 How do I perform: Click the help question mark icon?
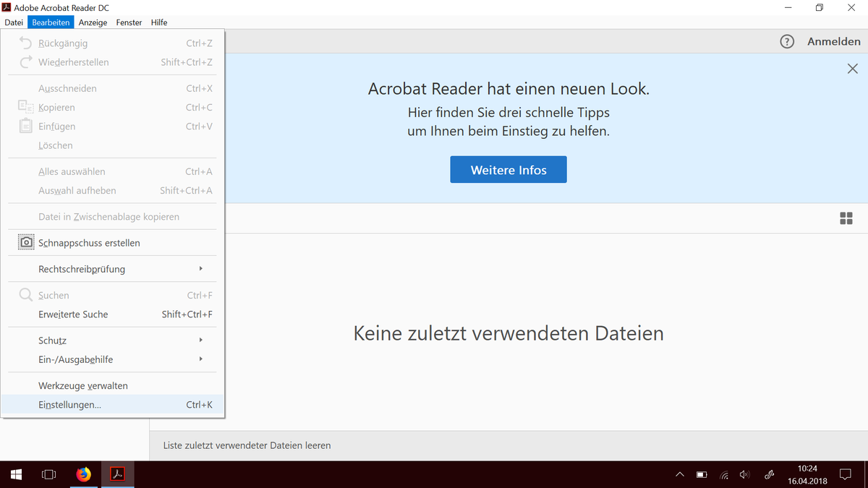tap(787, 41)
